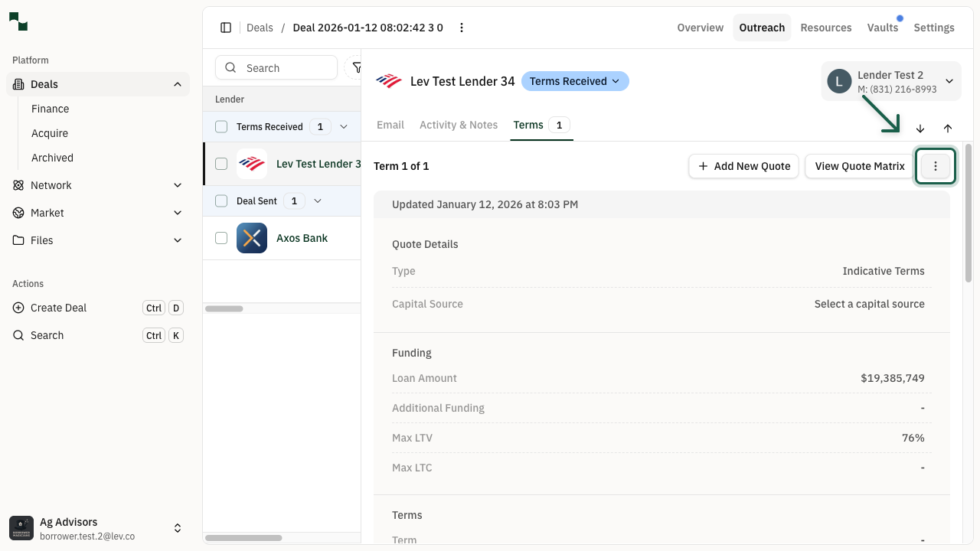980x551 pixels.
Task: Open the Vaults menu in the top bar
Action: 883,28
